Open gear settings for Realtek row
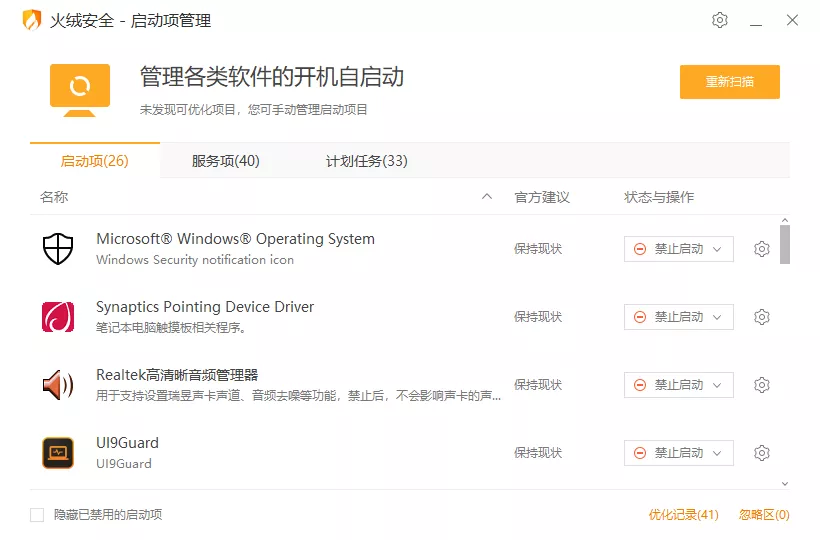This screenshot has width=820, height=540. pyautogui.click(x=761, y=385)
